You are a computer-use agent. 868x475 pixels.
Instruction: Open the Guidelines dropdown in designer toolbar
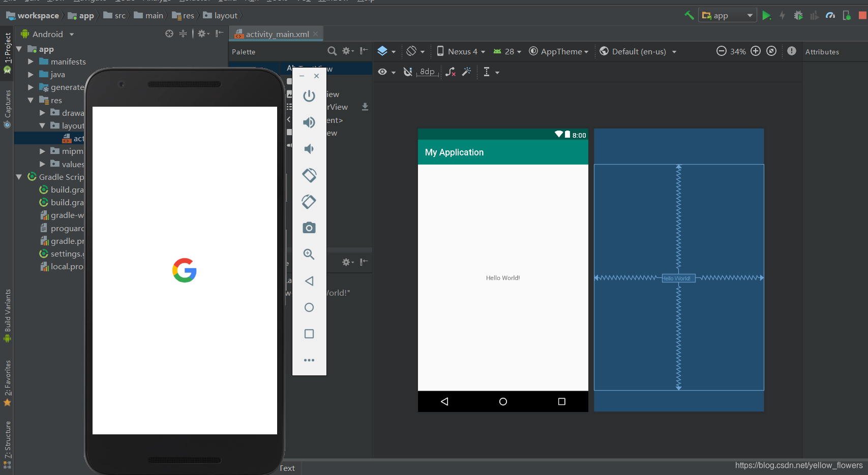(x=491, y=72)
